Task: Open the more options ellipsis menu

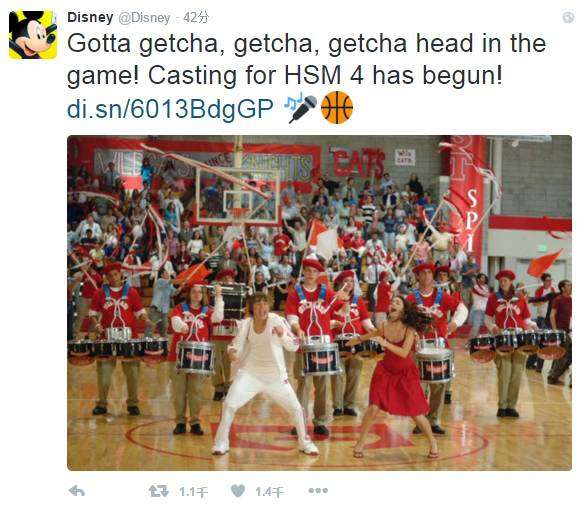Action: [318, 491]
